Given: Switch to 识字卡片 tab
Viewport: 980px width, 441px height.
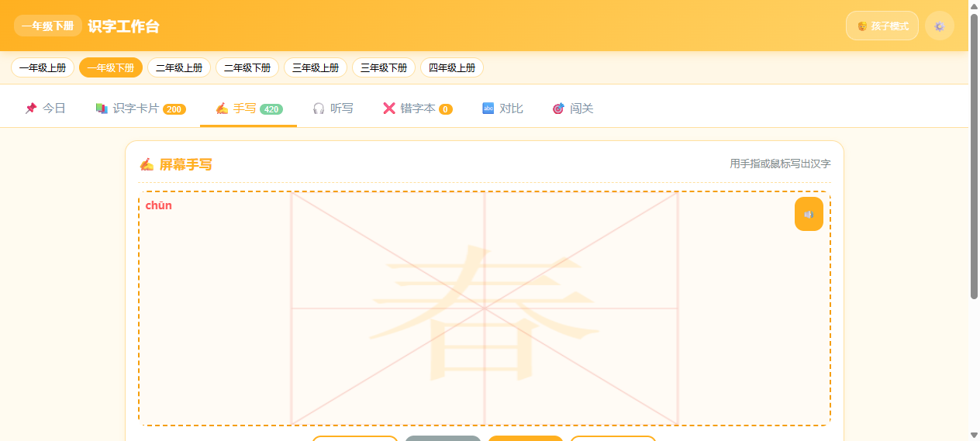Looking at the screenshot, I should tap(140, 109).
